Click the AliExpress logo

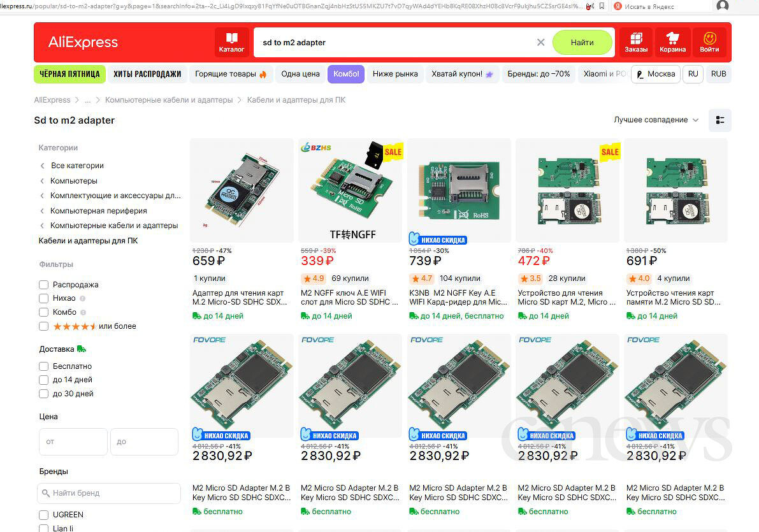pyautogui.click(x=83, y=43)
